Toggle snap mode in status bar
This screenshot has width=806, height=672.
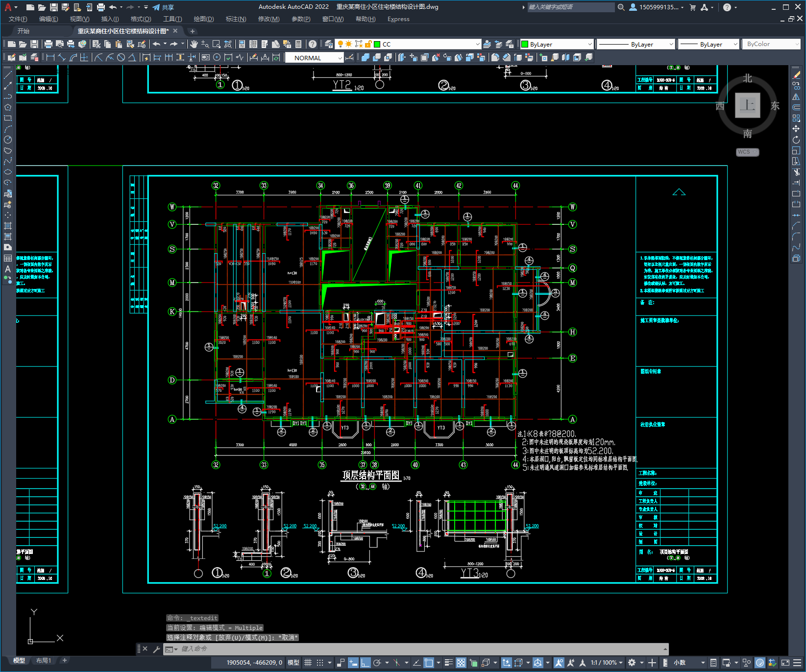320,663
